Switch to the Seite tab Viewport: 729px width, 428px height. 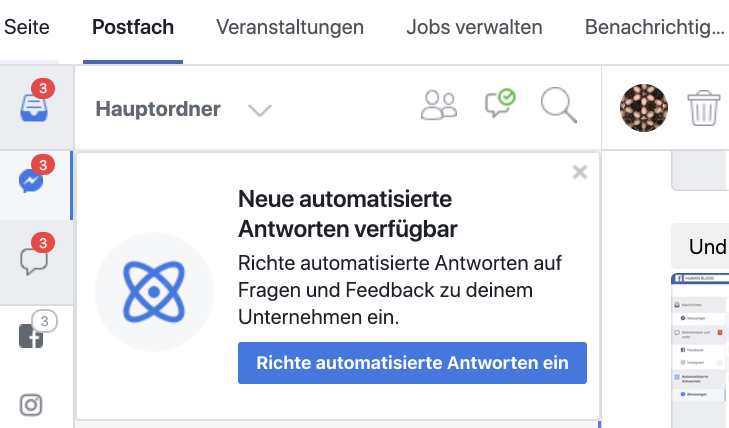26,27
